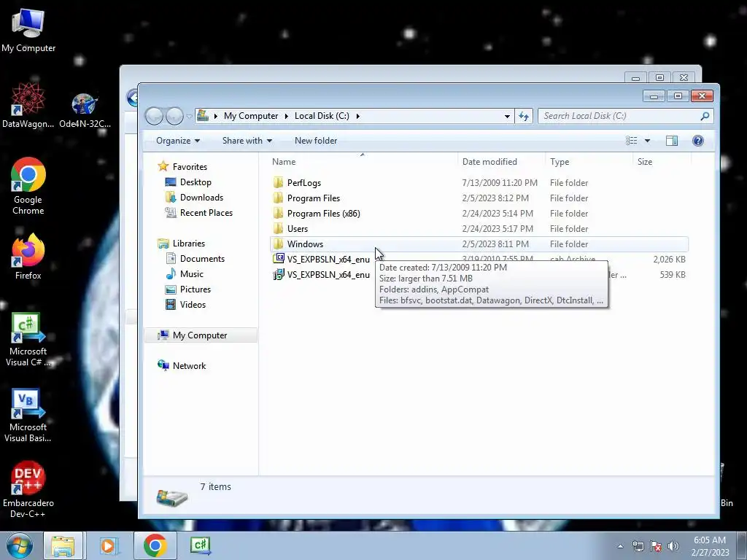Viewport: 747px width, 560px height.
Task: Open the Action Center flag icon
Action: [x=656, y=546]
